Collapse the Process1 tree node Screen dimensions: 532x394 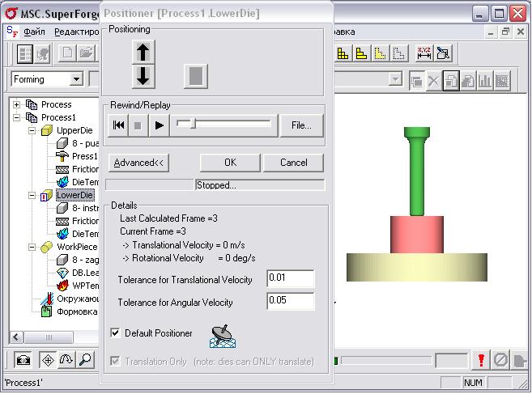pyautogui.click(x=16, y=117)
